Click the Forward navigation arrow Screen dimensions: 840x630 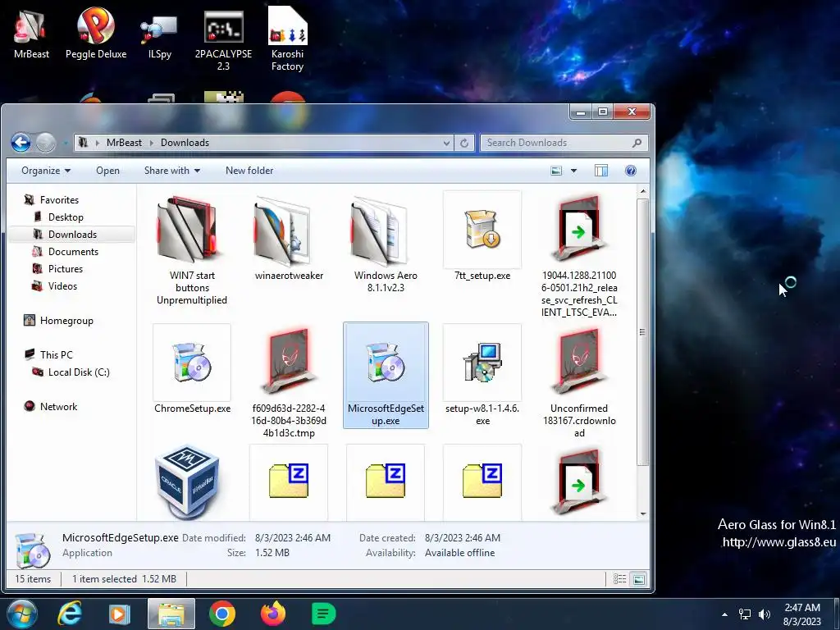click(x=46, y=143)
